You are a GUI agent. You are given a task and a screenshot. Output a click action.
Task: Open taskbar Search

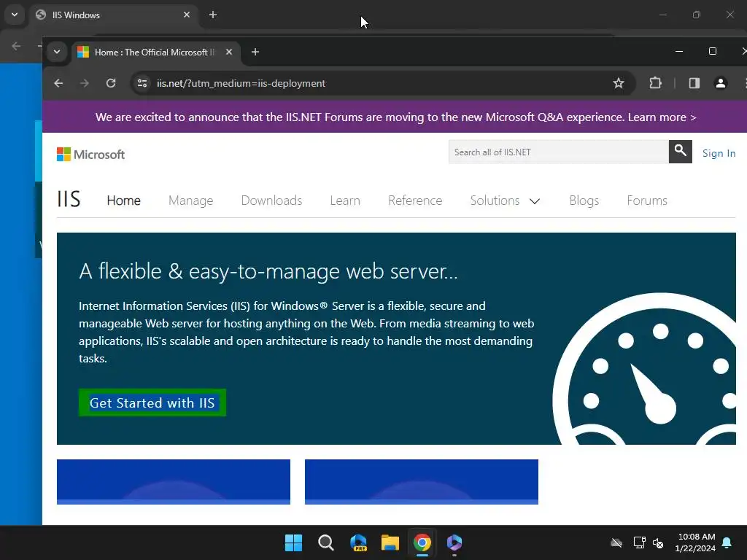coord(326,542)
